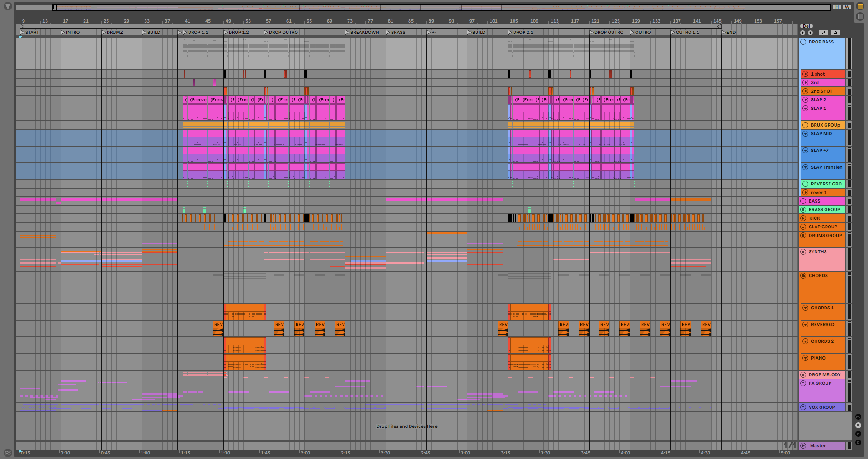Select the INTRO locator
Screen dimensions: 868x459
(71, 33)
